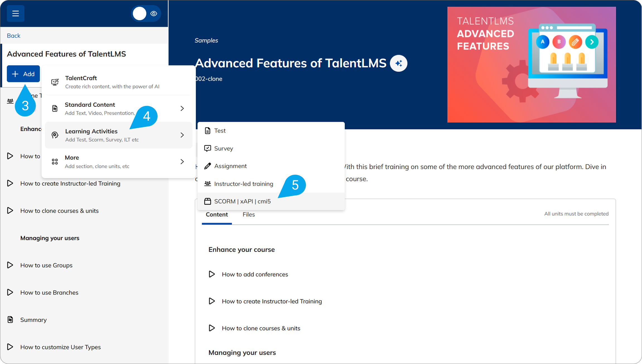The width and height of the screenshot is (642, 364).
Task: Expand Learning Activities submenu chevron
Action: click(x=182, y=135)
